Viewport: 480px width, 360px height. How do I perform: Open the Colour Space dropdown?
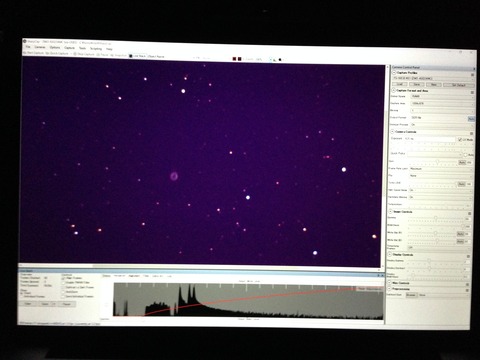(x=441, y=96)
